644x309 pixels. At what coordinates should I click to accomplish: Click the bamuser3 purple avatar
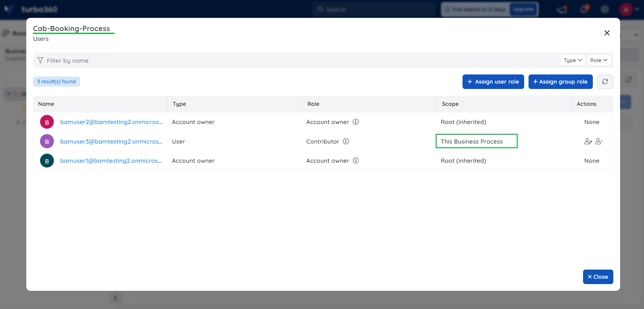[47, 142]
